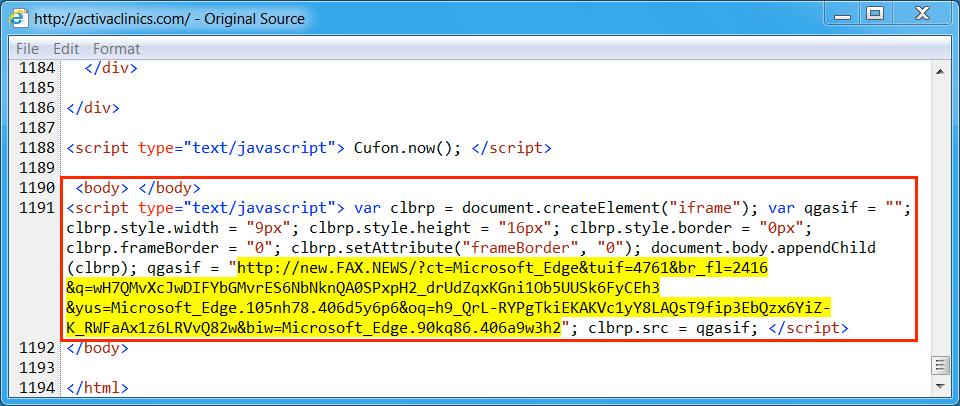Screen dimensions: 960x406
Task: Click the scrollbar up arrow
Action: pyautogui.click(x=939, y=72)
